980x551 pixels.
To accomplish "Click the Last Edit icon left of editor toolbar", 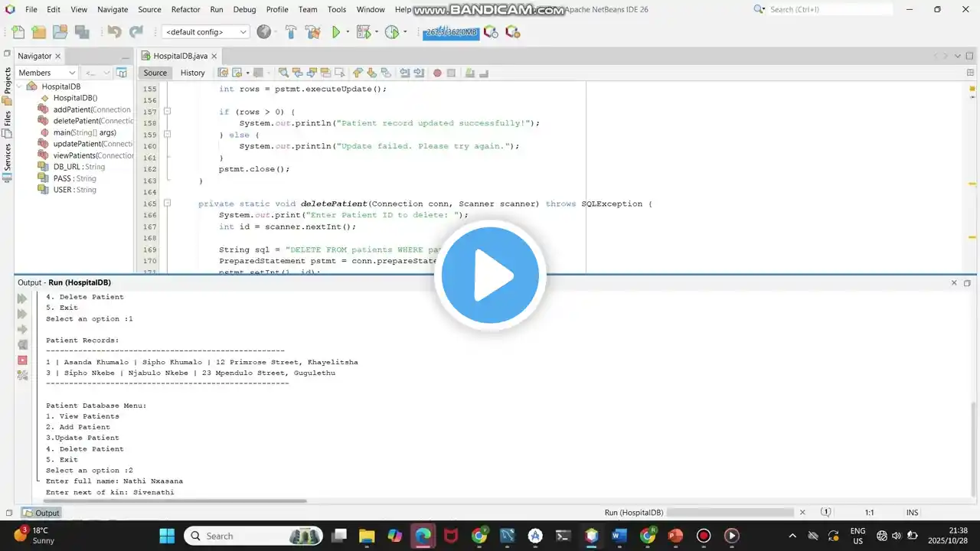I will 223,73.
